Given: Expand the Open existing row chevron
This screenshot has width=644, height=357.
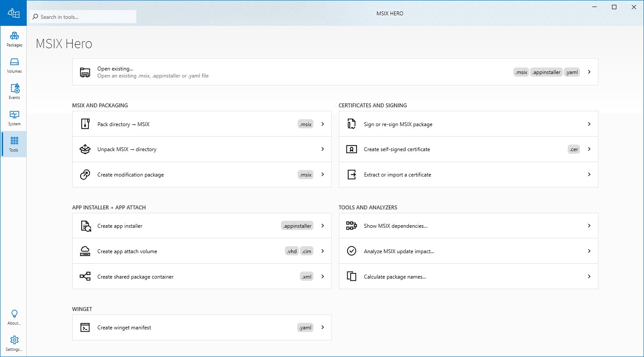Looking at the screenshot, I should (589, 72).
